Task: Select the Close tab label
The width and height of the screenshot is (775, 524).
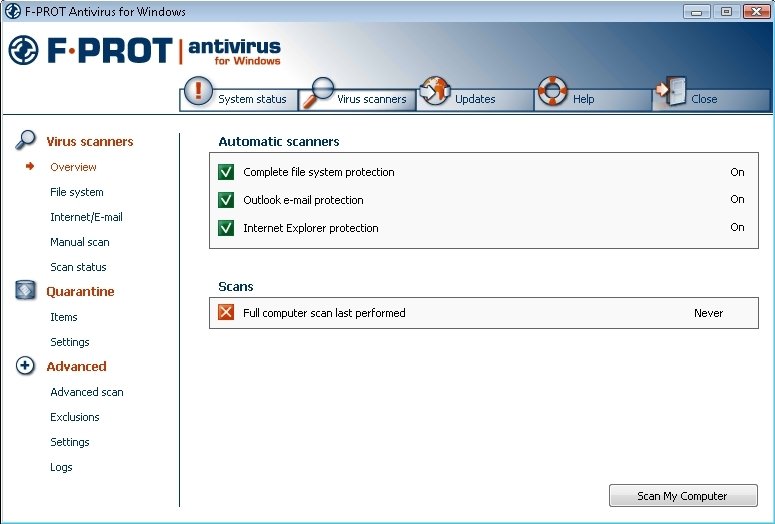Action: 704,99
